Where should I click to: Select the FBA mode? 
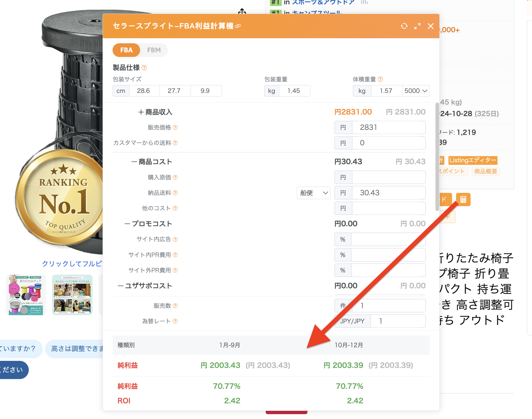tap(126, 50)
